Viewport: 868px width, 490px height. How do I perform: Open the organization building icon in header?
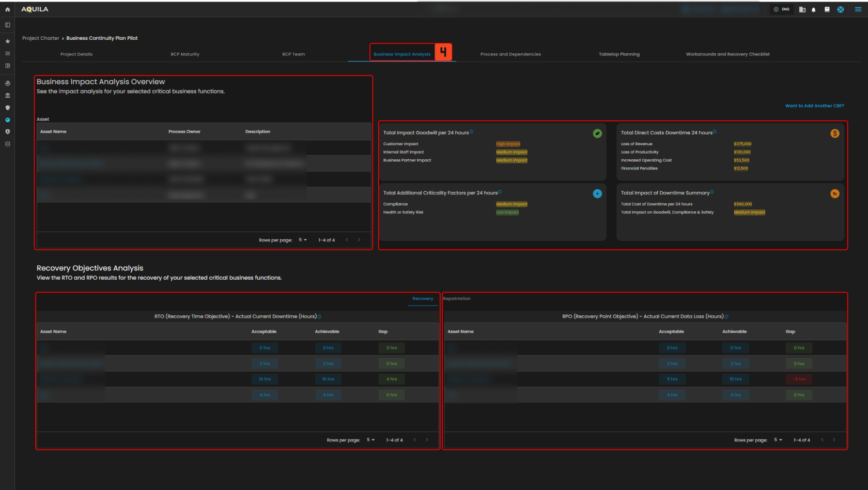click(802, 9)
